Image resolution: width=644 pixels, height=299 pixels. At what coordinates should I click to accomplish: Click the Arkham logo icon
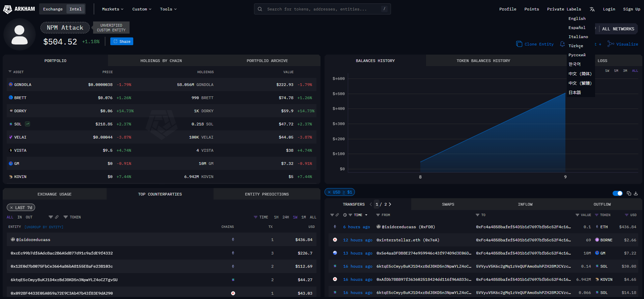pyautogui.click(x=7, y=9)
